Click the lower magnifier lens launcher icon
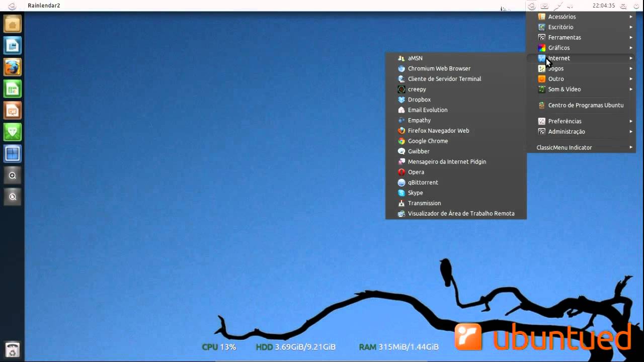 13,197
